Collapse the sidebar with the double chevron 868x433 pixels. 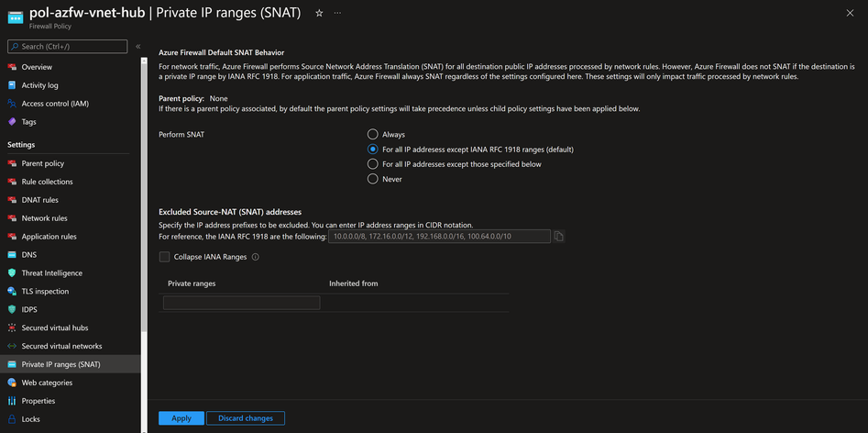click(137, 47)
